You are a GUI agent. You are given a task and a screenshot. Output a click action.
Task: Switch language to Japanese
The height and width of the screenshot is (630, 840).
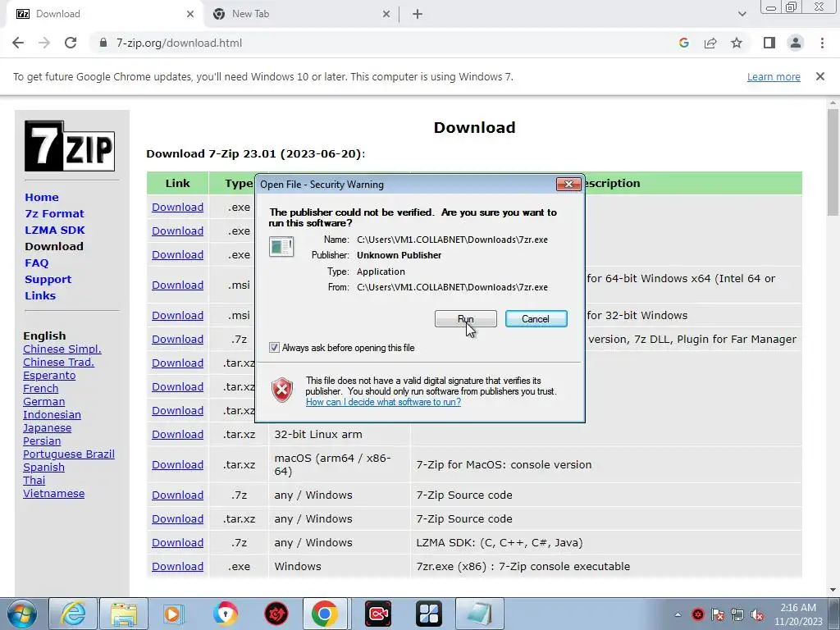click(x=47, y=428)
